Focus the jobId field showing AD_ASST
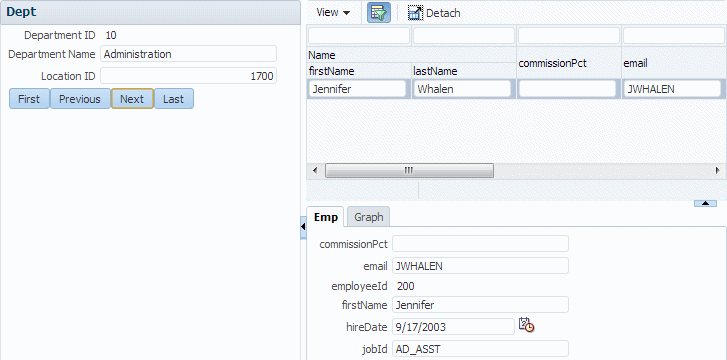727x360 pixels. 480,348
